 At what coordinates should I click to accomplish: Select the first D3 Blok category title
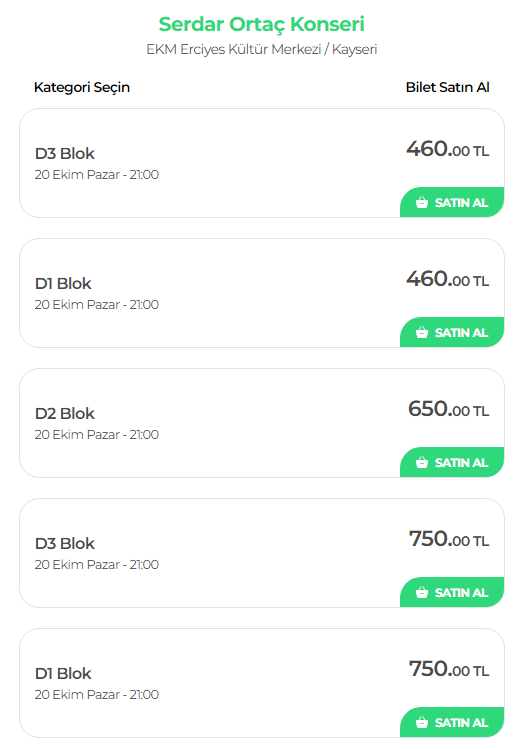pyautogui.click(x=65, y=154)
